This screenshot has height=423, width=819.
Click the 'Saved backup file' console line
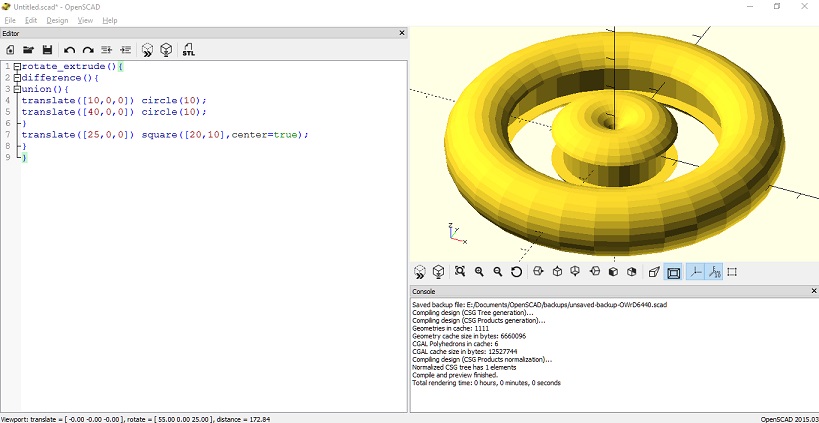pos(540,304)
